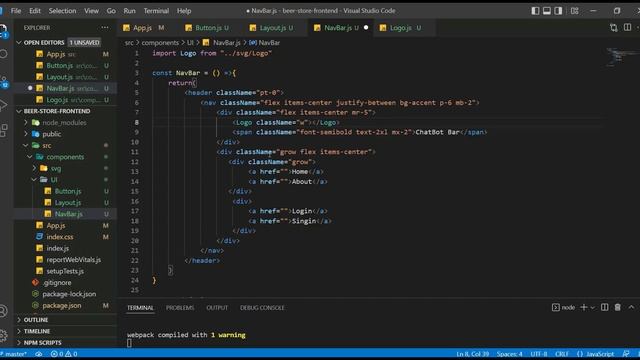Open the Go menu
This screenshot has height=360, width=640.
point(111,11)
